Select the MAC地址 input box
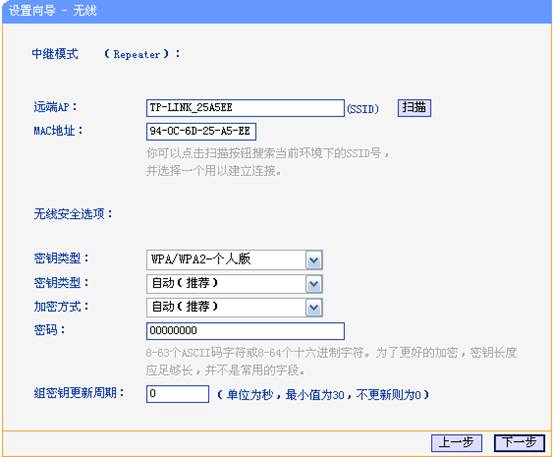 pyautogui.click(x=201, y=132)
